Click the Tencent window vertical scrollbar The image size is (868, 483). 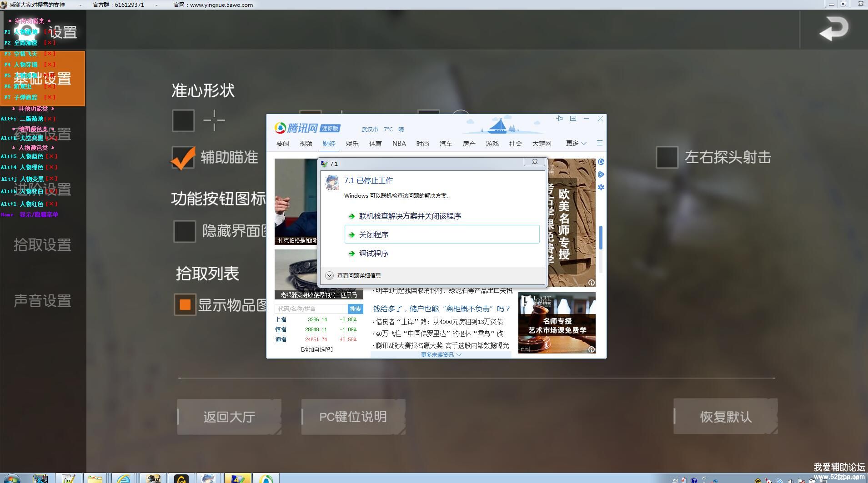[601, 238]
